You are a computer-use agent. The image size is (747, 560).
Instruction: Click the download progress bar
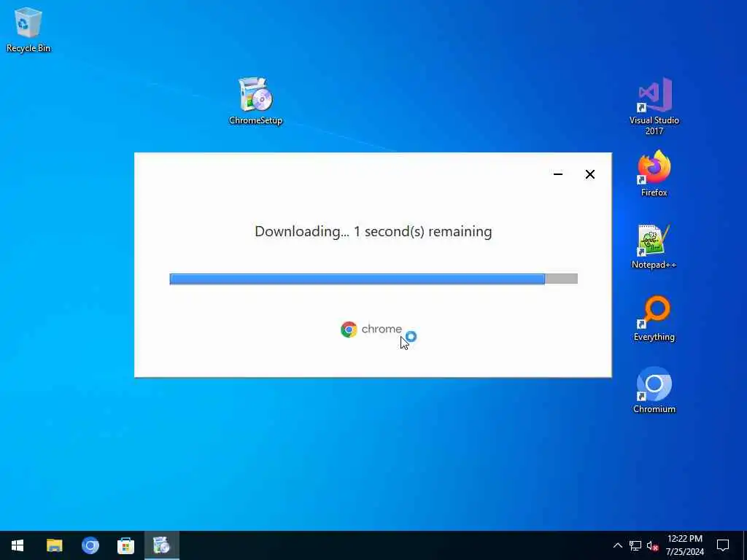coord(373,279)
